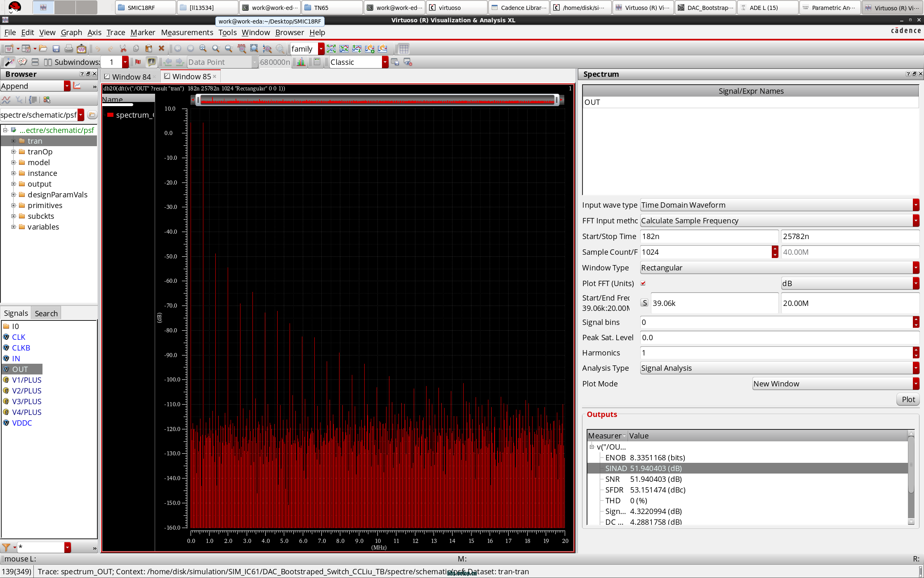Click the right handle of the zoom slider
Viewport: 924px width, 578px height.
point(556,99)
